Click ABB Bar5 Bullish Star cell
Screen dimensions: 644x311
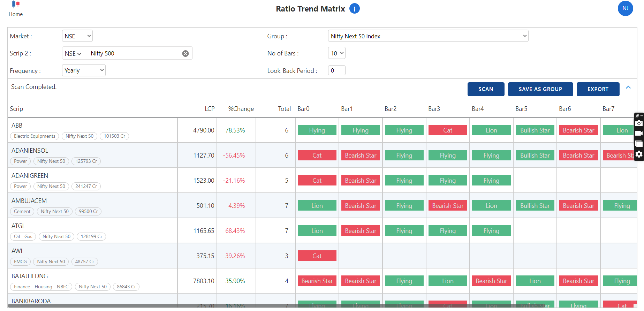(x=535, y=130)
